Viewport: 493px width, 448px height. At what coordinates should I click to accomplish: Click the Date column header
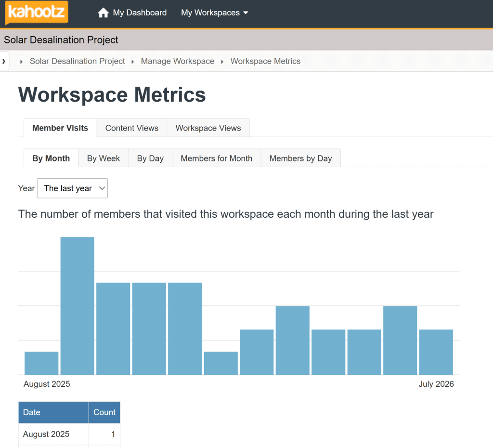(x=53, y=412)
